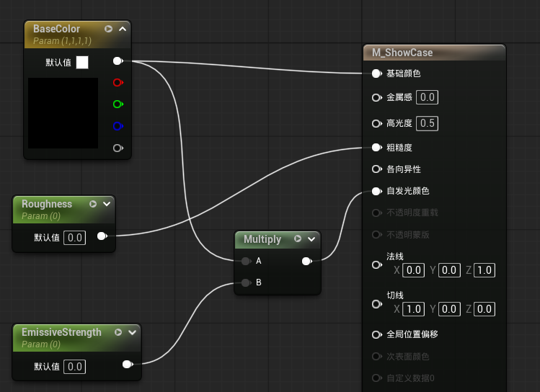The width and height of the screenshot is (540, 392).
Task: Click the Roughness Param (0) subtitle
Action: click(x=41, y=216)
